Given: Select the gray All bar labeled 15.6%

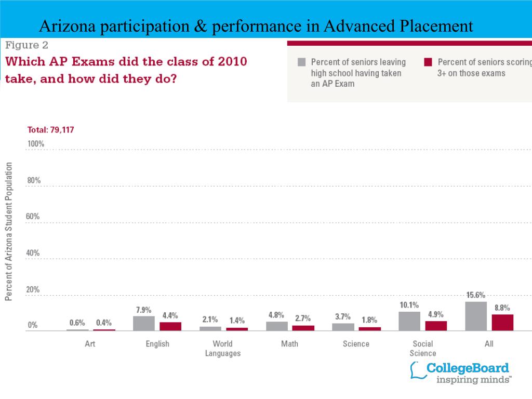Looking at the screenshot, I should pyautogui.click(x=476, y=316).
